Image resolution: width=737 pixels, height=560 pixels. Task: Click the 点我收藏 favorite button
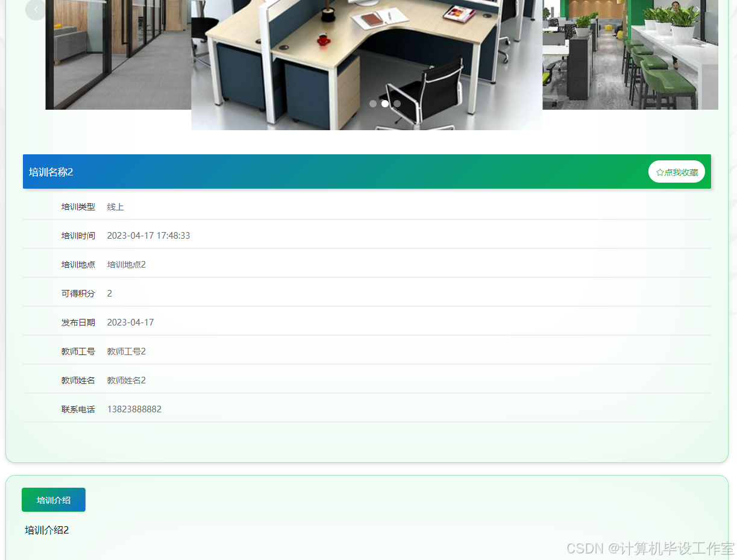pos(676,171)
